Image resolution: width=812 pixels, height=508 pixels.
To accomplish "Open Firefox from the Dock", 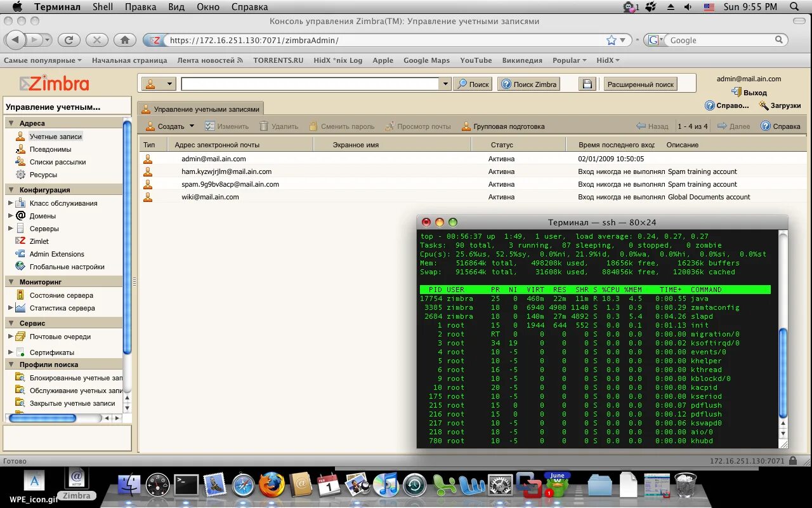I will pos(272,486).
